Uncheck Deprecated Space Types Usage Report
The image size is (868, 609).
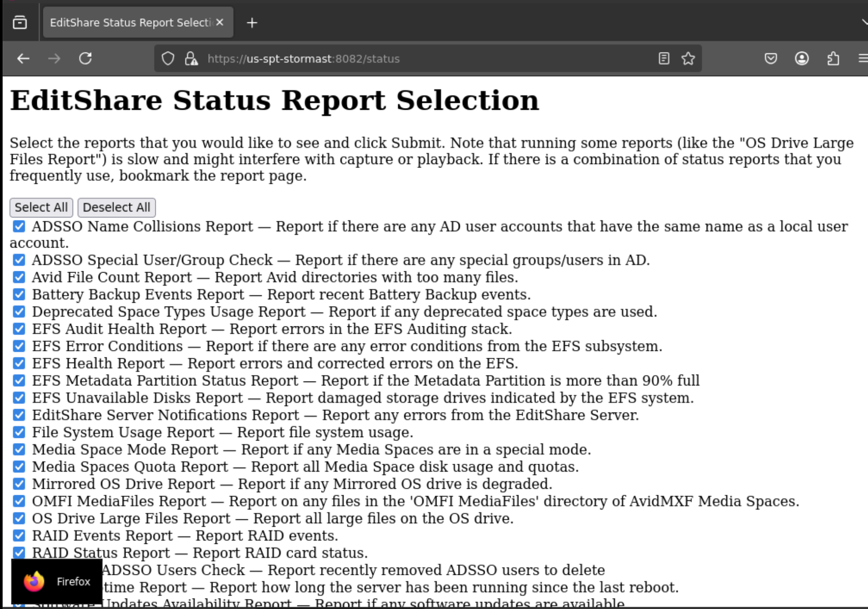tap(19, 311)
